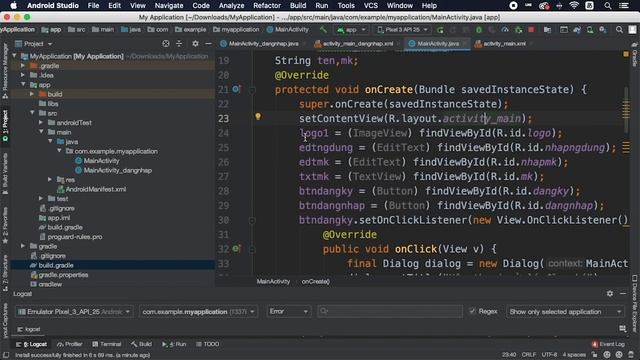
Task: Expand the build folder in tree
Action: pos(32,94)
